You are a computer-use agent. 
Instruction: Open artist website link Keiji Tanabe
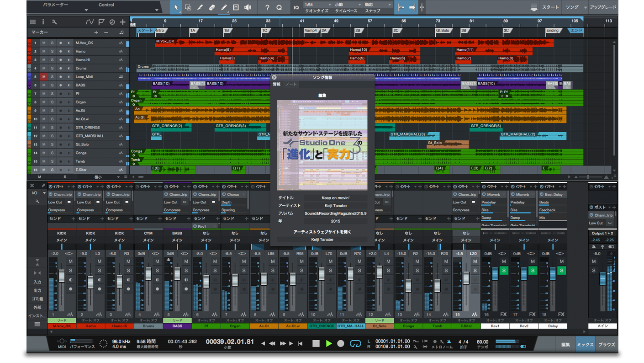tap(322, 240)
